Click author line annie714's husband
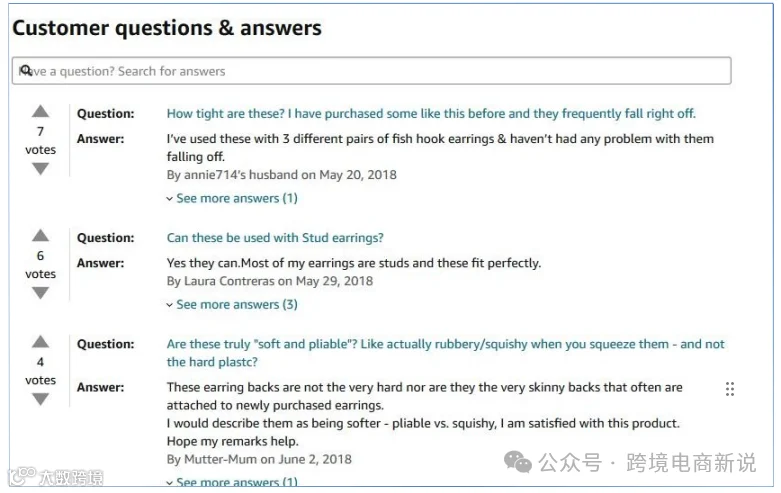 pos(281,175)
